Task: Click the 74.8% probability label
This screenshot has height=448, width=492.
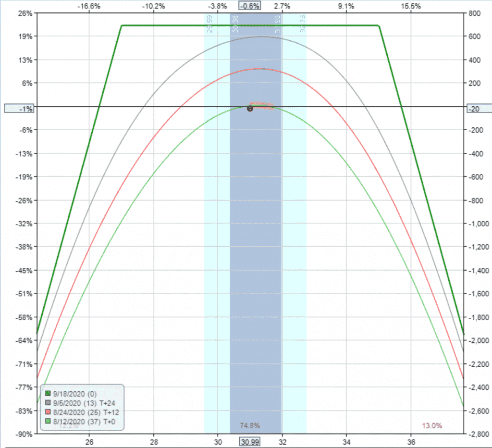Action: pyautogui.click(x=250, y=426)
